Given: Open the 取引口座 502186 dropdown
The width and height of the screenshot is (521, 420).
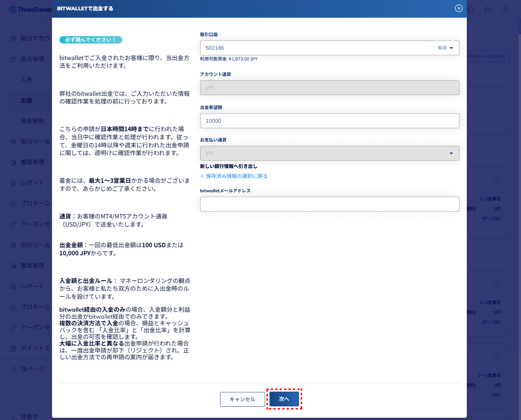Looking at the screenshot, I should (x=330, y=48).
